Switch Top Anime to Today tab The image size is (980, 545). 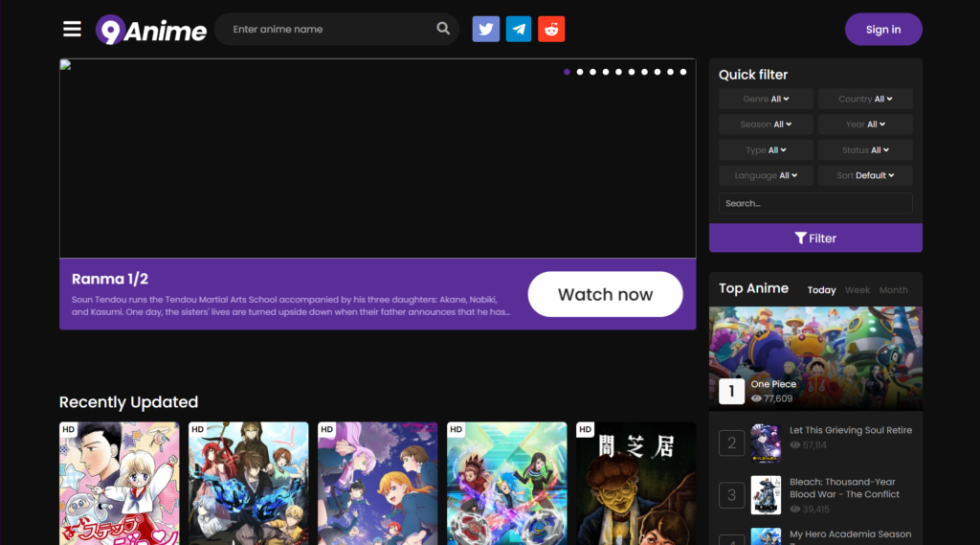pyautogui.click(x=821, y=289)
